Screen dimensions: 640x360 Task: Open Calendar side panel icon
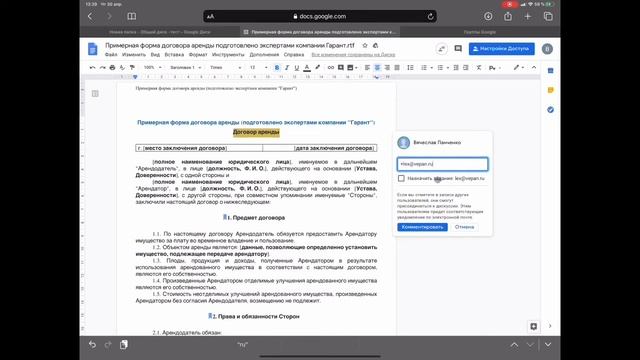point(550,71)
